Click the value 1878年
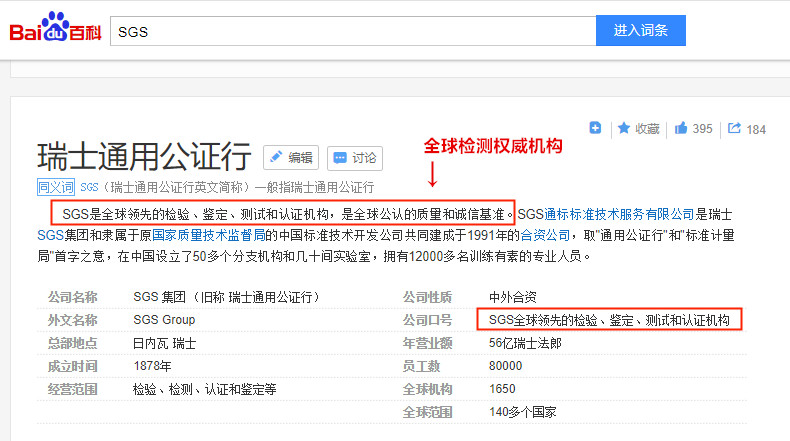790x441 pixels. click(153, 366)
